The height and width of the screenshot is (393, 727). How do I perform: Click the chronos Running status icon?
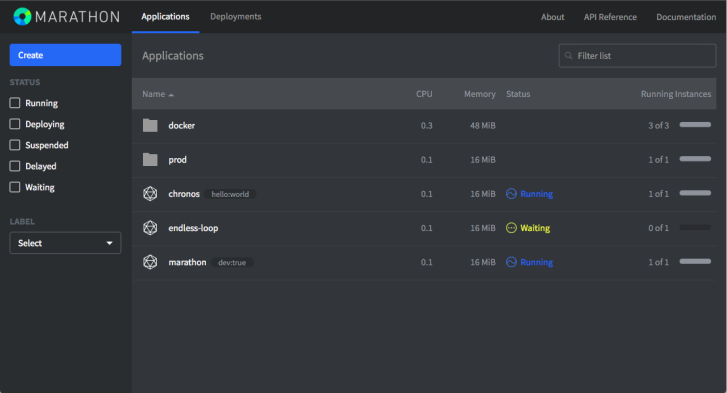point(511,194)
